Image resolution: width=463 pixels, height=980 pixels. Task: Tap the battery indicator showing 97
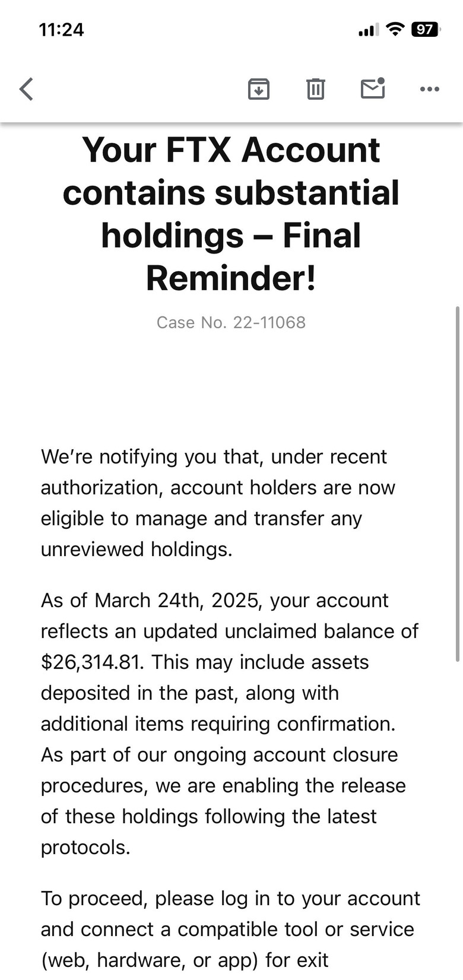pos(426,29)
